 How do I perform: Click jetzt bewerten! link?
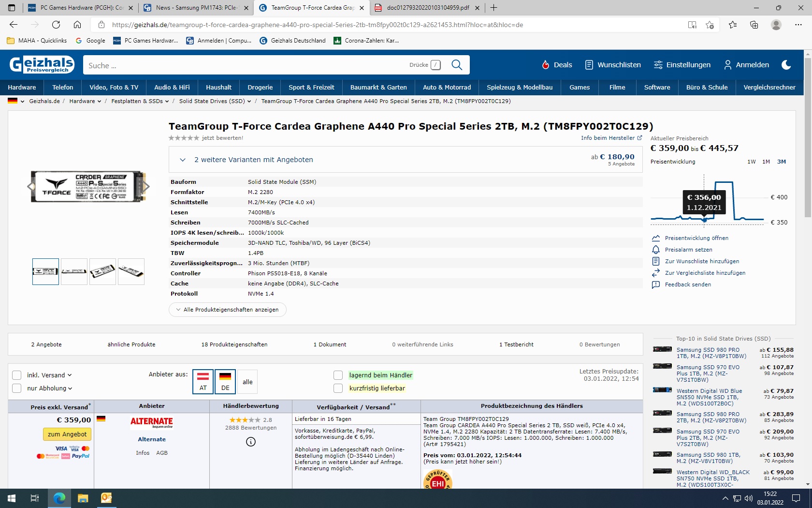(x=222, y=138)
